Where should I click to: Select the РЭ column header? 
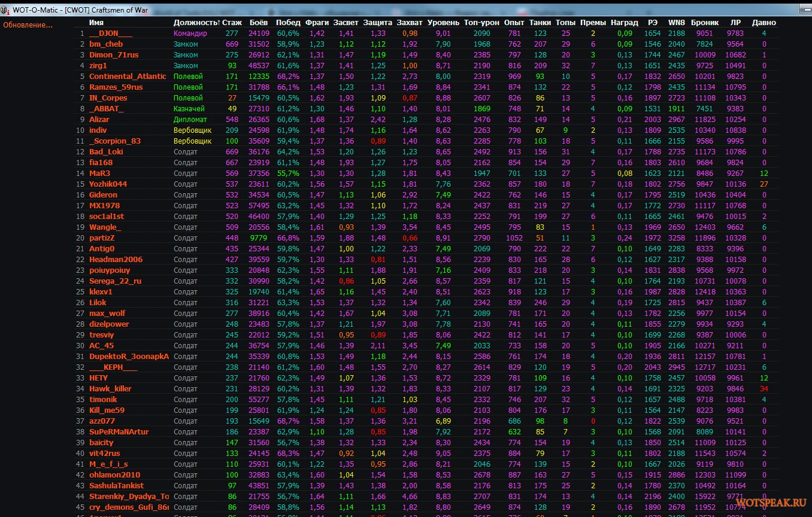(652, 22)
